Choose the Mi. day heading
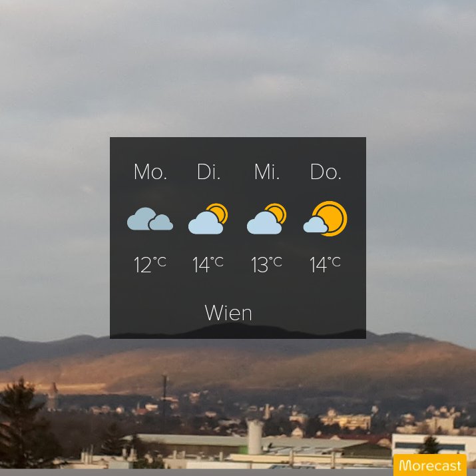The image size is (476, 476). coord(267,172)
